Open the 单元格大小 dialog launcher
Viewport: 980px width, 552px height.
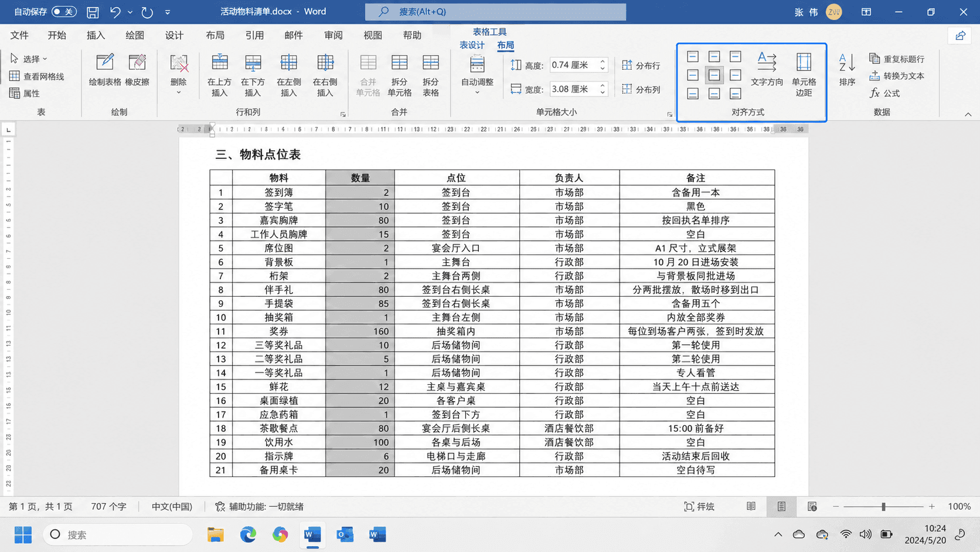(669, 114)
